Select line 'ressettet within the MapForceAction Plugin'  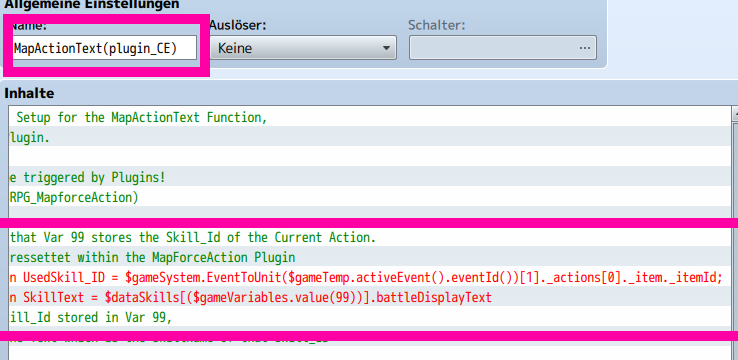pos(370,257)
